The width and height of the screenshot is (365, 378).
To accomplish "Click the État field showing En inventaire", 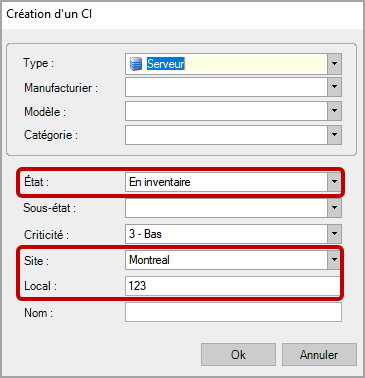I will [226, 182].
